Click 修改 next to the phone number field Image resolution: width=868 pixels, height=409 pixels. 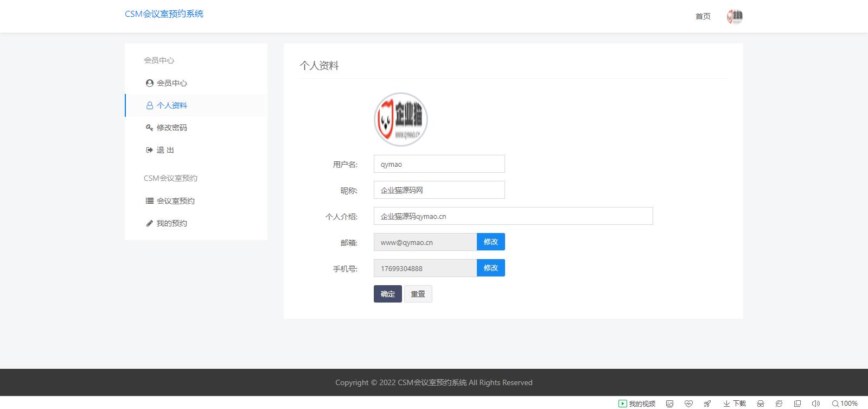click(491, 268)
